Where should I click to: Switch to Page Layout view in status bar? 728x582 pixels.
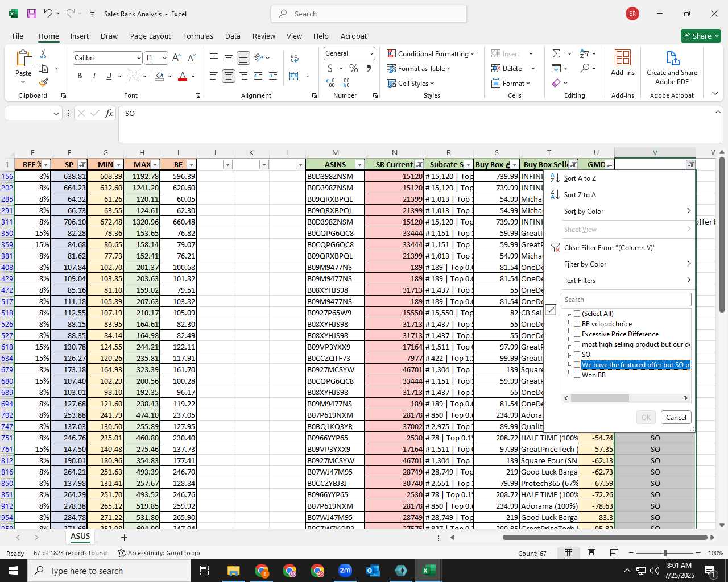591,553
